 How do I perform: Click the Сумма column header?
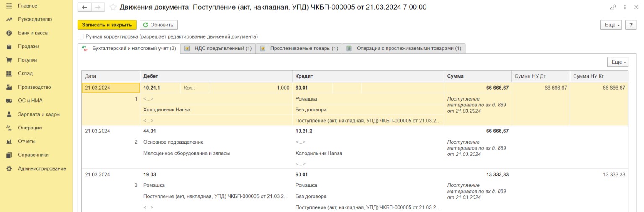click(478, 76)
